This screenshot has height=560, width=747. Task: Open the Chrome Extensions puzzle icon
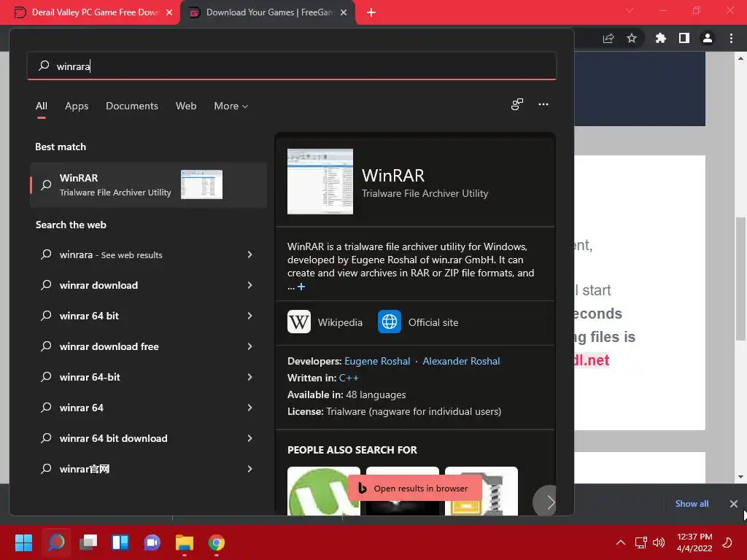coord(660,38)
